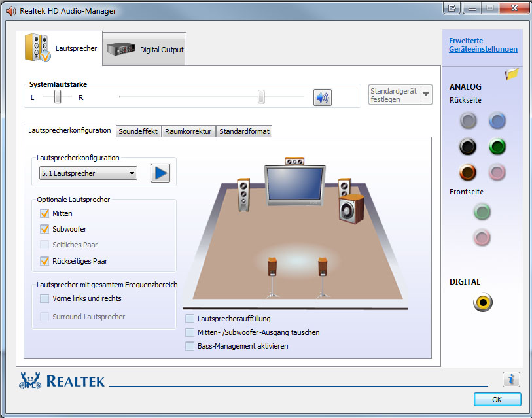Expand Standardgerät festlegen dropdown arrow

pos(427,94)
